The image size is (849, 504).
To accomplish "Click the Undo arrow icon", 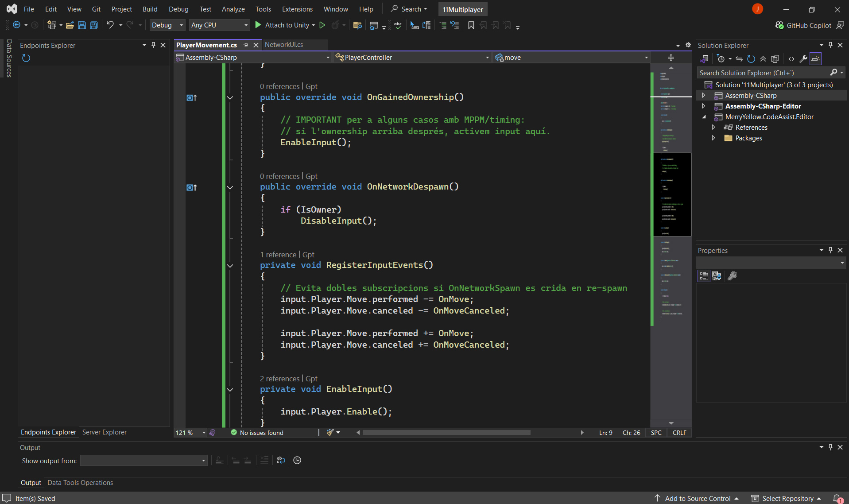I will (110, 25).
